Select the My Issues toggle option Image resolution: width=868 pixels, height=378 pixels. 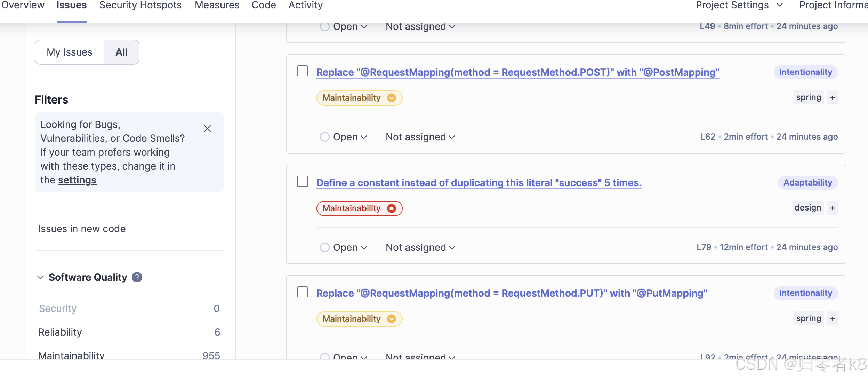(x=69, y=52)
